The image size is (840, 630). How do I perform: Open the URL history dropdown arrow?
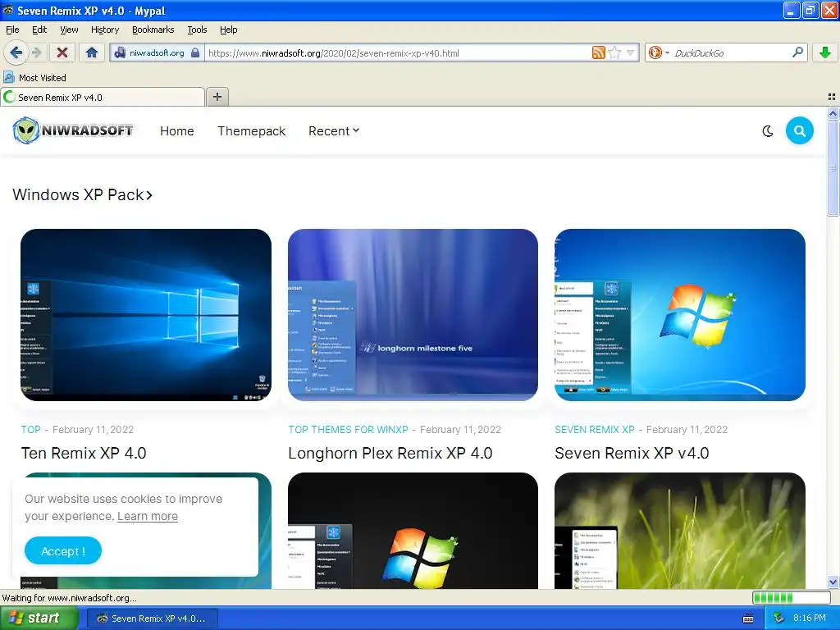(631, 52)
